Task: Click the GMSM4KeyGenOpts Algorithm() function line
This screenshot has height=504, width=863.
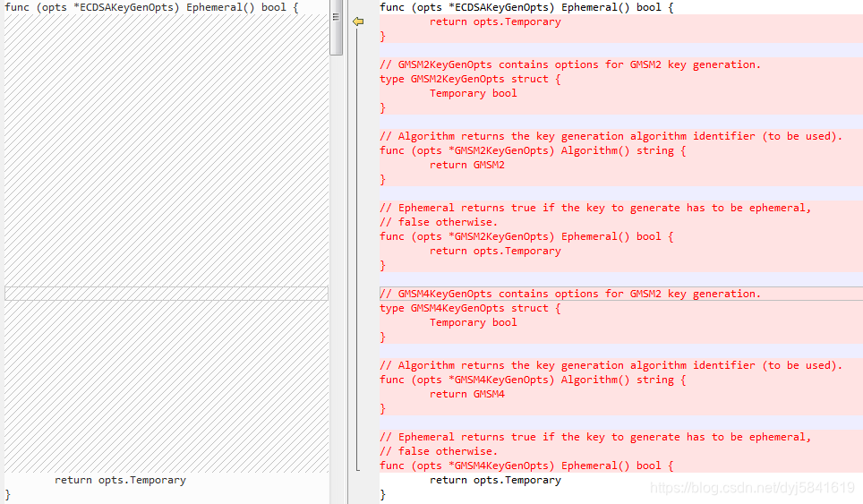Action: coord(533,379)
